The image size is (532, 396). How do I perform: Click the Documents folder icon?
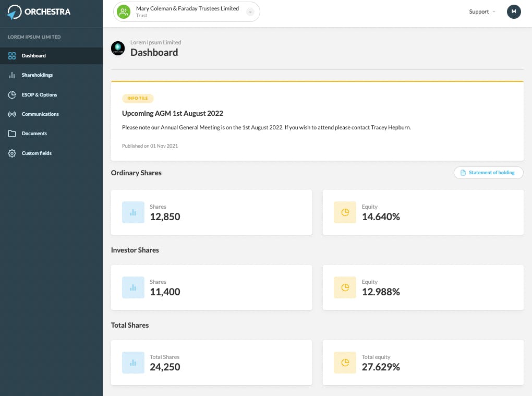point(12,134)
